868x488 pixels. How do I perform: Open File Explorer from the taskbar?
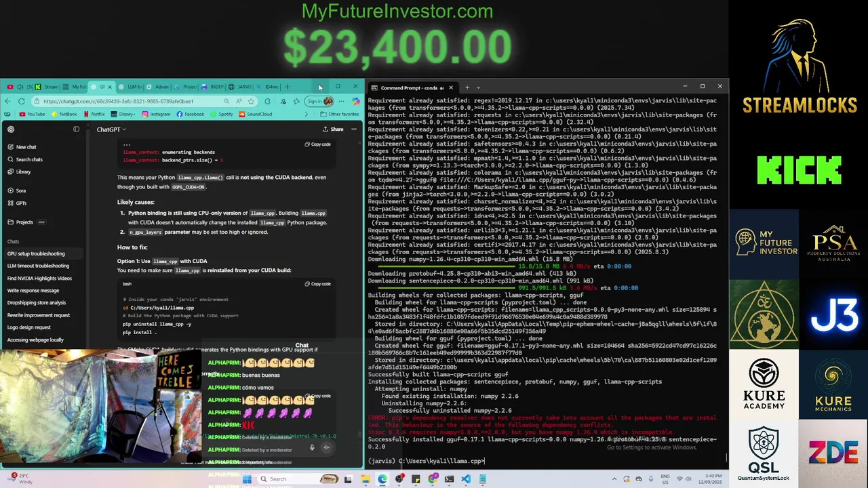366,479
